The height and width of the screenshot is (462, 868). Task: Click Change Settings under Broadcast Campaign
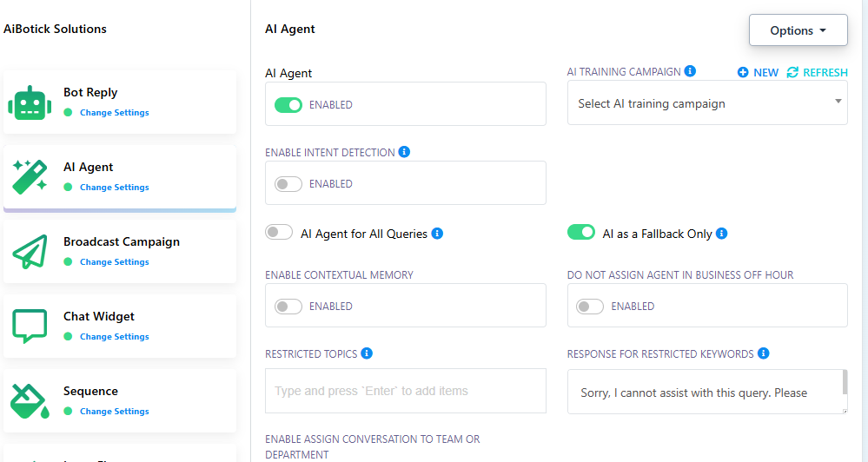point(114,261)
